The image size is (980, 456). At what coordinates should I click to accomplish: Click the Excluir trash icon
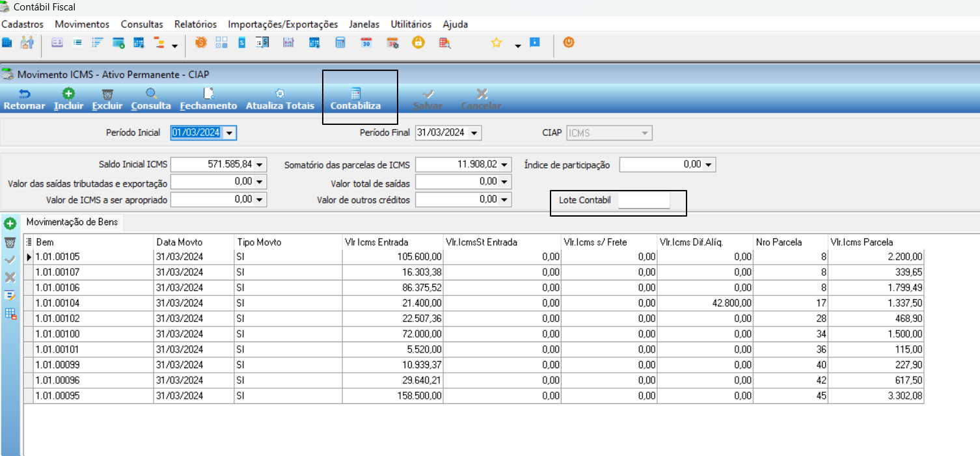[108, 94]
